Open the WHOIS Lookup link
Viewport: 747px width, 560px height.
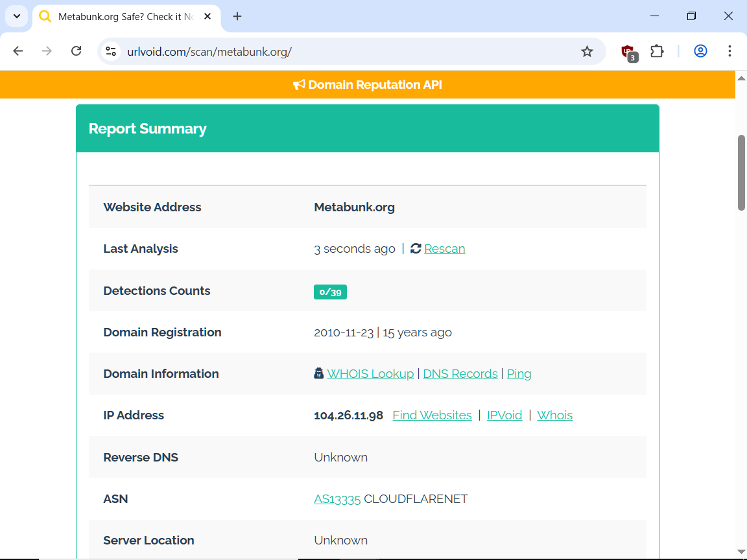click(x=370, y=374)
